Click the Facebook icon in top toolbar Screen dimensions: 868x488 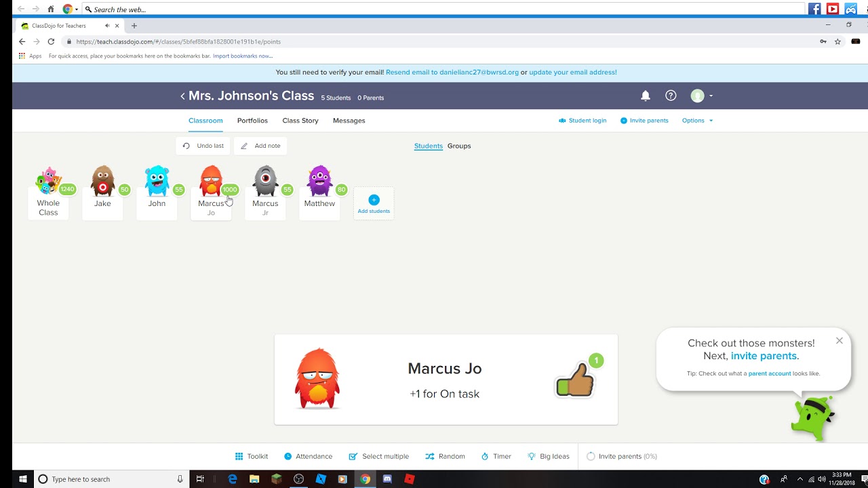tap(814, 9)
